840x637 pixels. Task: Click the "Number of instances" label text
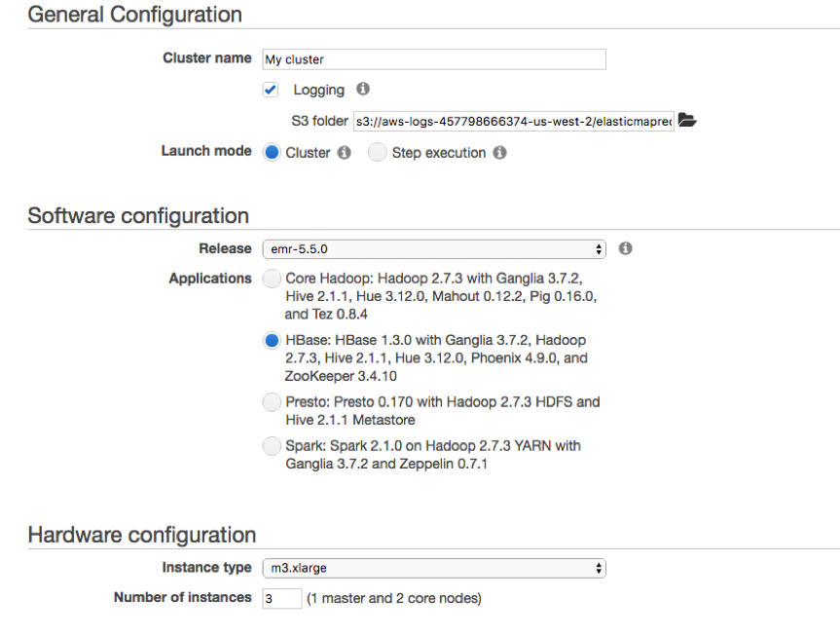point(182,597)
